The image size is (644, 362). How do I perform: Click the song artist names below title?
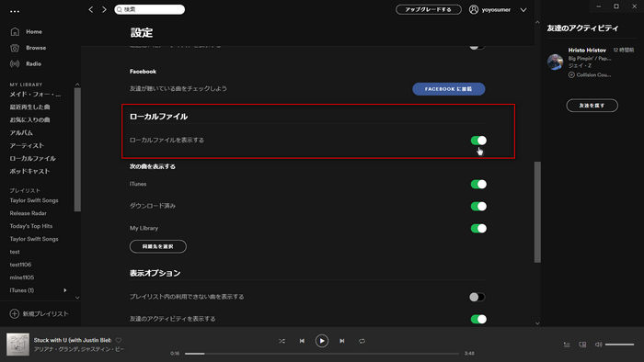click(x=79, y=349)
